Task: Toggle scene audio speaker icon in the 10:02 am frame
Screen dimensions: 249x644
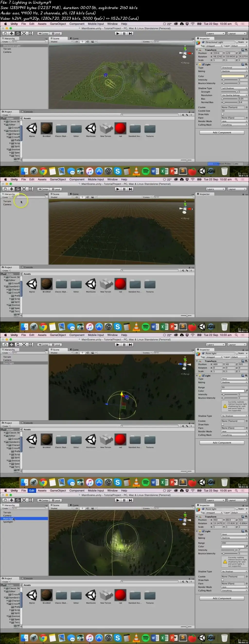Action: pos(87,197)
